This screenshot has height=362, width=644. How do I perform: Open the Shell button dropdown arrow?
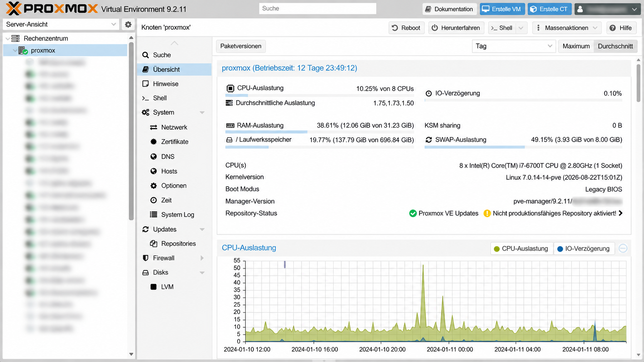pos(521,28)
